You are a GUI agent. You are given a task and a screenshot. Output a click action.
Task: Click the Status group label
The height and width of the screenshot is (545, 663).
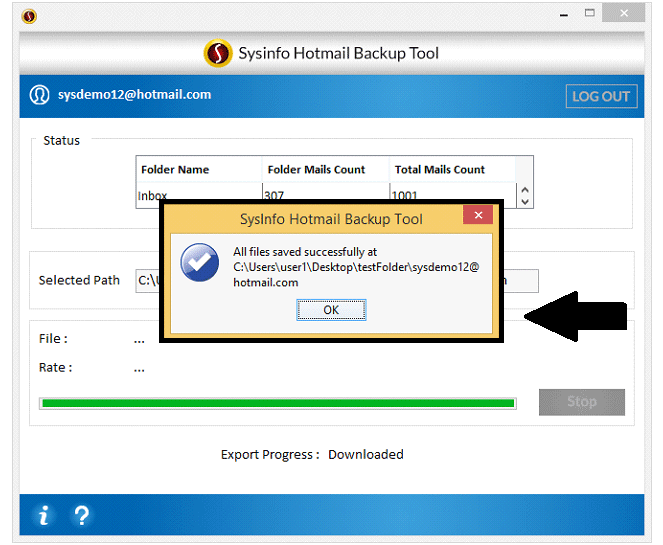pyautogui.click(x=61, y=140)
